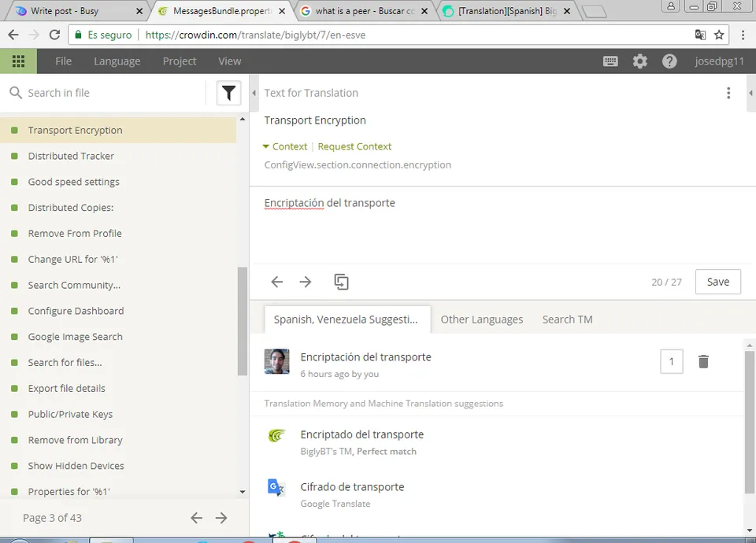Viewport: 756px width, 543px height.
Task: Close the MessagesBundle.properties browser tab
Action: [282, 10]
